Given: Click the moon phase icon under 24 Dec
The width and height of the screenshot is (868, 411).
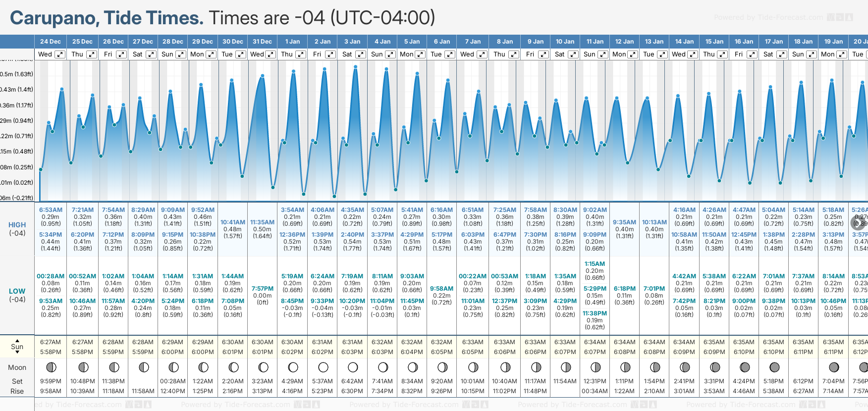Looking at the screenshot, I should point(51,367).
